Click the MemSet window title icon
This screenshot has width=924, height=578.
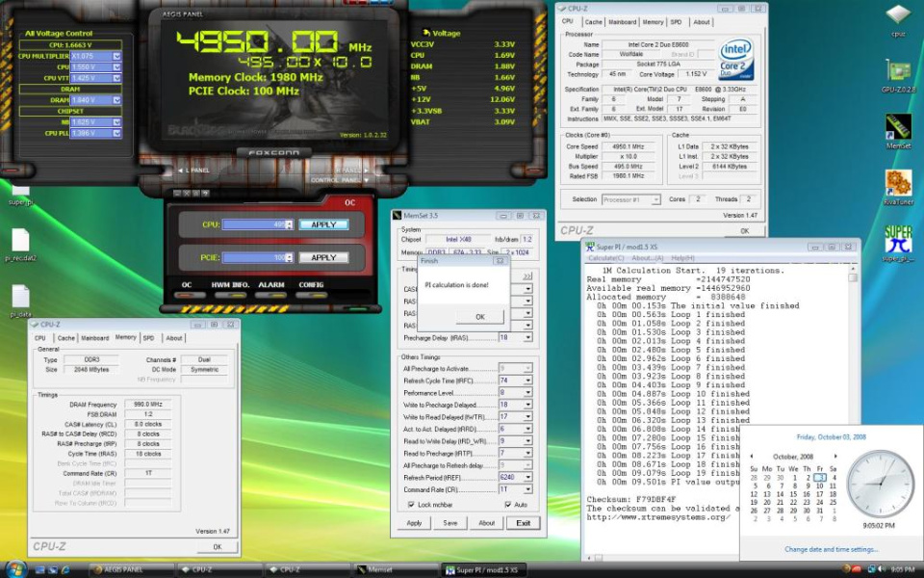coord(398,216)
